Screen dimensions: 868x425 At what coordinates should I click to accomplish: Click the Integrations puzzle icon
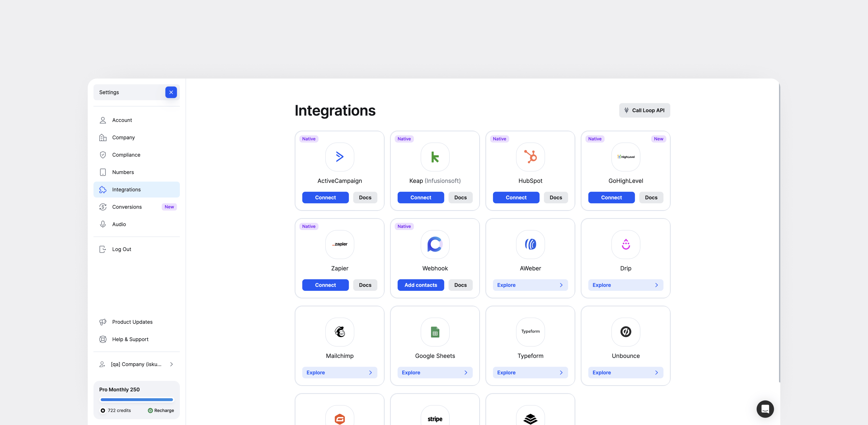(x=103, y=190)
